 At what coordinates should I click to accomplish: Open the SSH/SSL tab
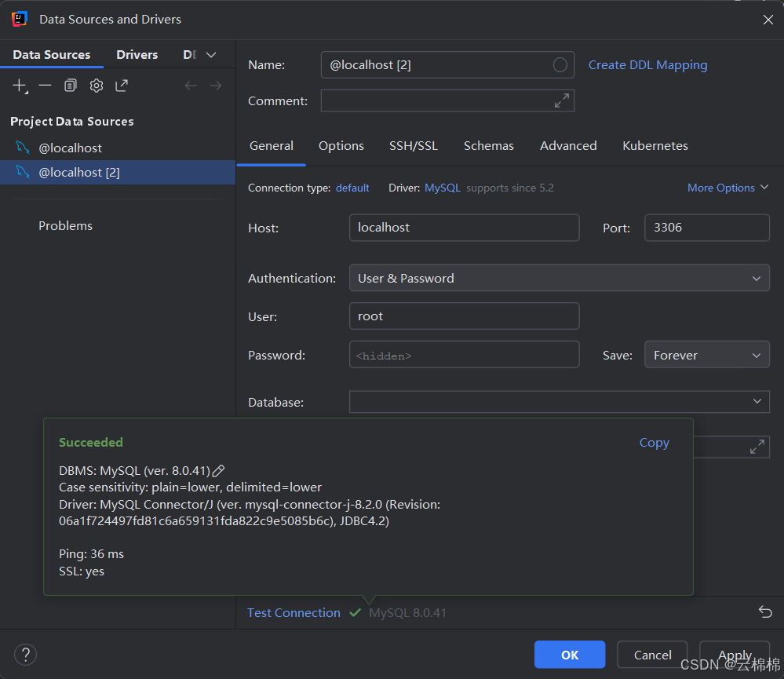pyautogui.click(x=414, y=145)
